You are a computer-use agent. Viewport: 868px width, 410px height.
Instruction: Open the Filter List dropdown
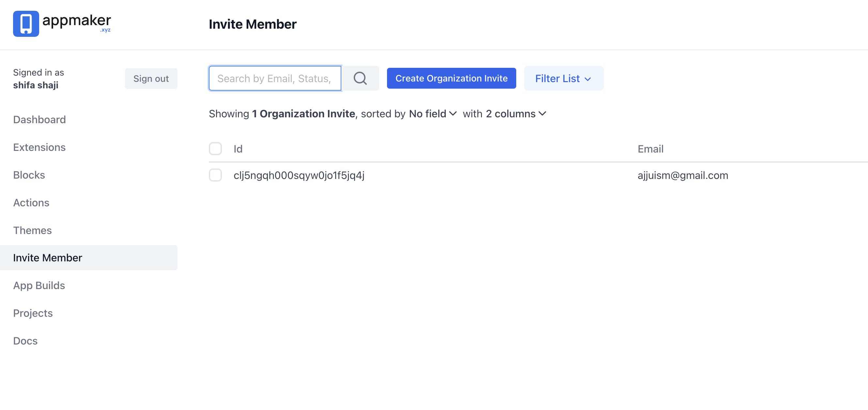point(563,78)
